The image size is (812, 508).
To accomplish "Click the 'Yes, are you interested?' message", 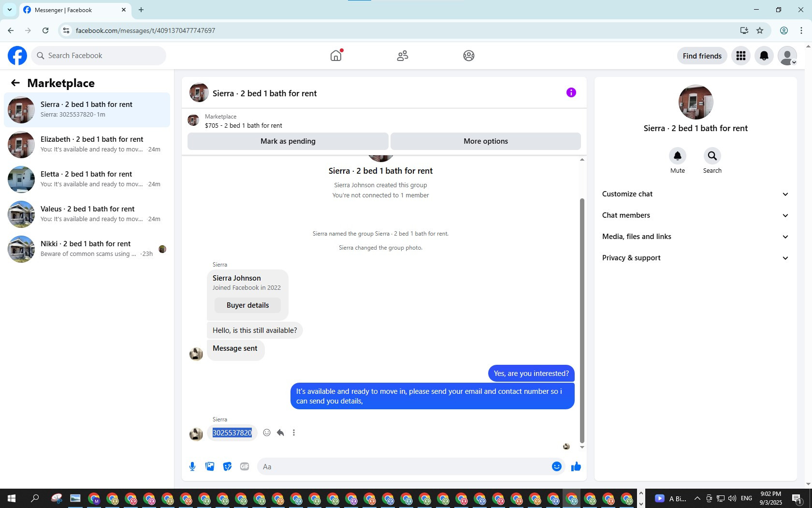I will point(531,374).
